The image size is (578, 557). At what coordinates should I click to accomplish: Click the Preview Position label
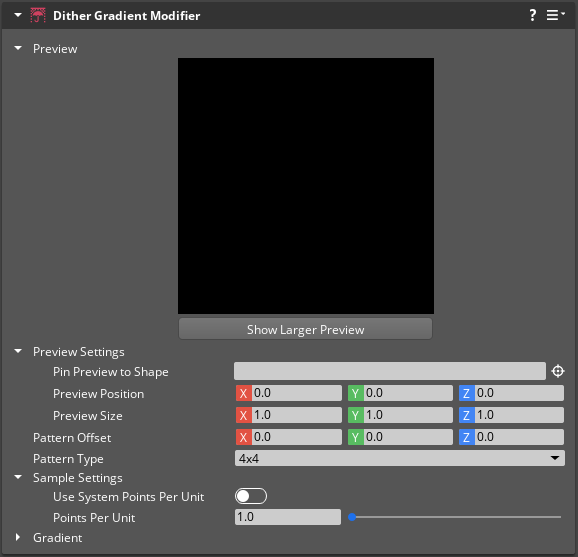[98, 394]
